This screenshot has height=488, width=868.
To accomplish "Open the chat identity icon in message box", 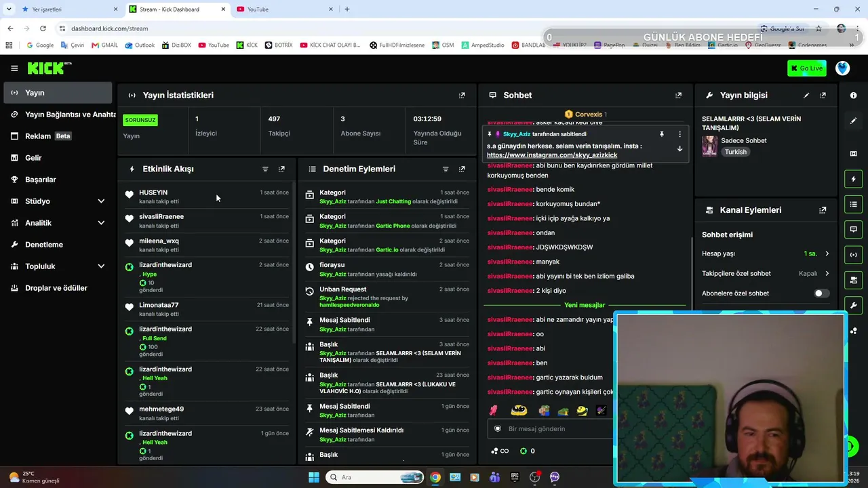I will (498, 428).
